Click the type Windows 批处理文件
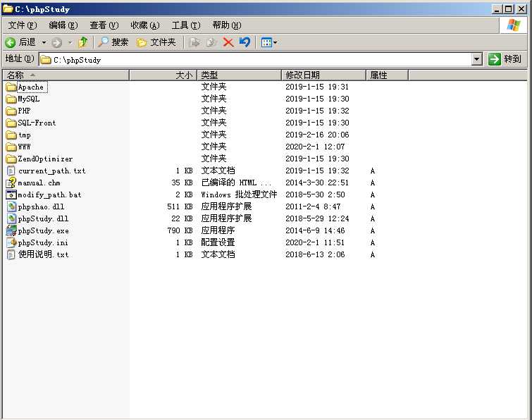Image resolution: width=532 pixels, height=420 pixels. tap(239, 194)
